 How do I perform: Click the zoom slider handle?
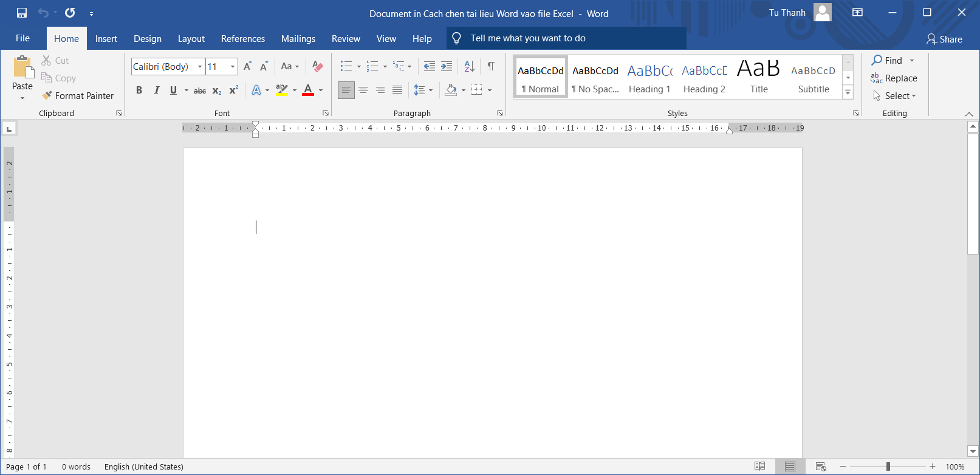click(888, 466)
